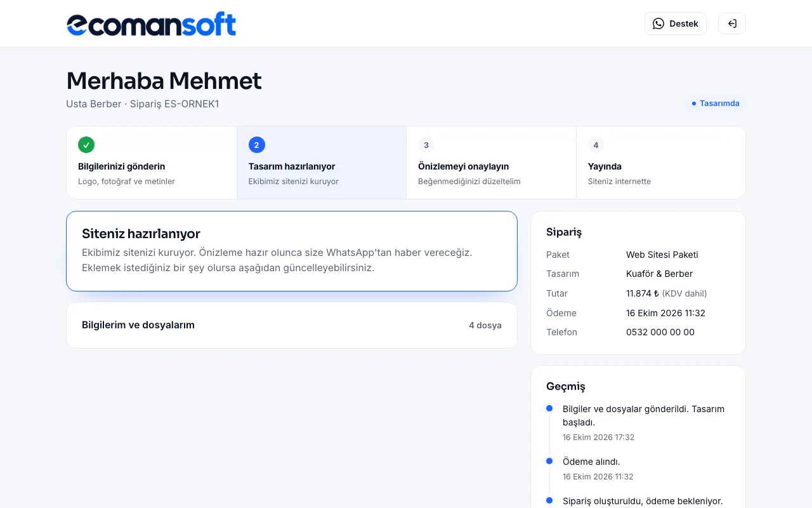Click the '11.874 ₺' amount
The height and width of the screenshot is (508, 812).
click(643, 293)
